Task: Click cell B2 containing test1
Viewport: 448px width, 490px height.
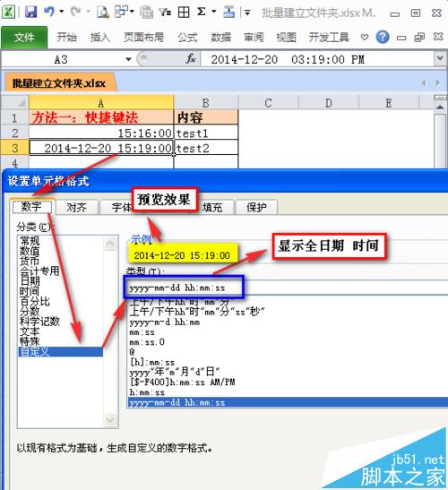Action: click(206, 133)
